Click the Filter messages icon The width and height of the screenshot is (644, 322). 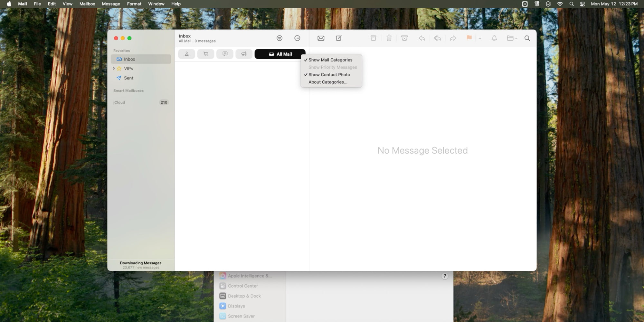pos(279,38)
